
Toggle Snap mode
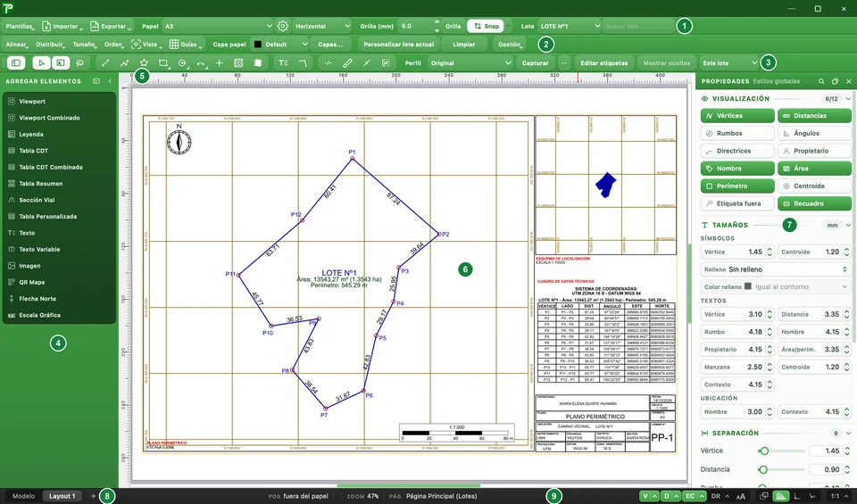(x=486, y=26)
